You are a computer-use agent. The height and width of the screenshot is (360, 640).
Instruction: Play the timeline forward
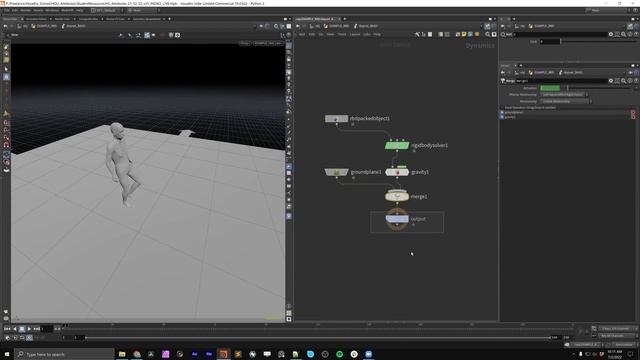click(x=29, y=329)
